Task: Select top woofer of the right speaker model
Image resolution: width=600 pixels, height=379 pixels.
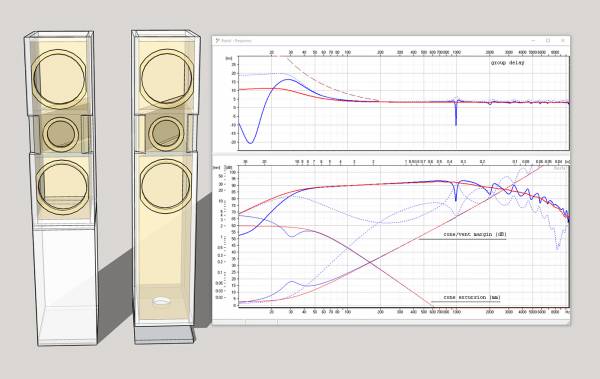Action: tap(166, 79)
